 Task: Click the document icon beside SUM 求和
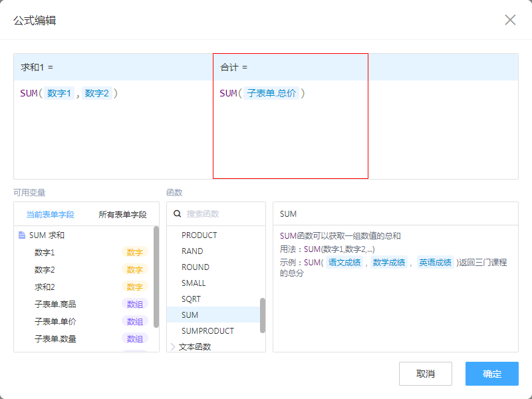click(22, 235)
